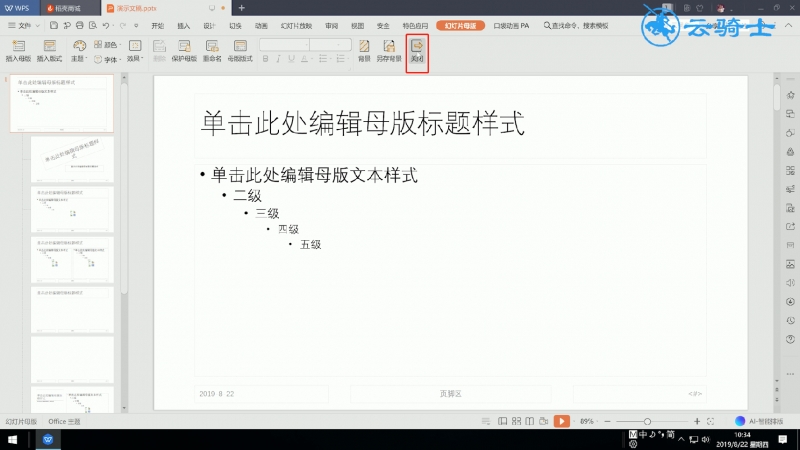Open the 颜色 (Colors) dropdown

[108, 45]
